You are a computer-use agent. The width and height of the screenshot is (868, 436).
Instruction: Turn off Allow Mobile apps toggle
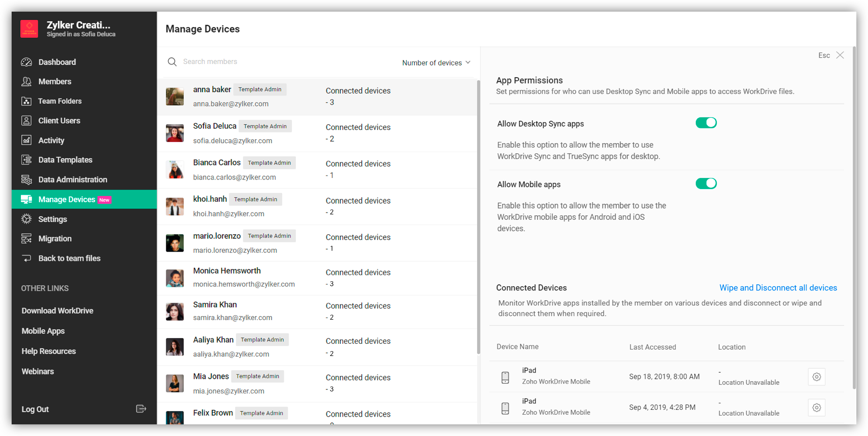[706, 184]
